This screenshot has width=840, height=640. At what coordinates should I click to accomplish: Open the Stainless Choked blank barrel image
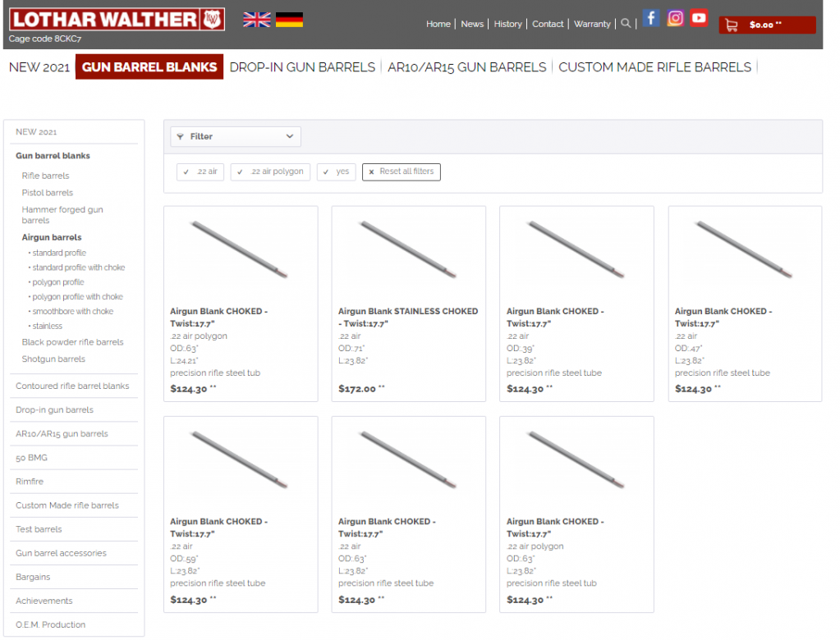[x=408, y=250]
